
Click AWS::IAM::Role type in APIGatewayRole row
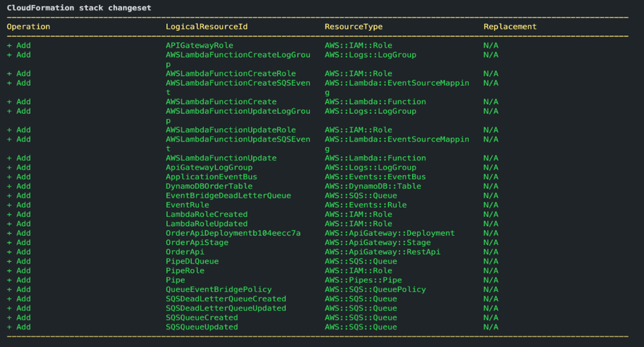(358, 46)
